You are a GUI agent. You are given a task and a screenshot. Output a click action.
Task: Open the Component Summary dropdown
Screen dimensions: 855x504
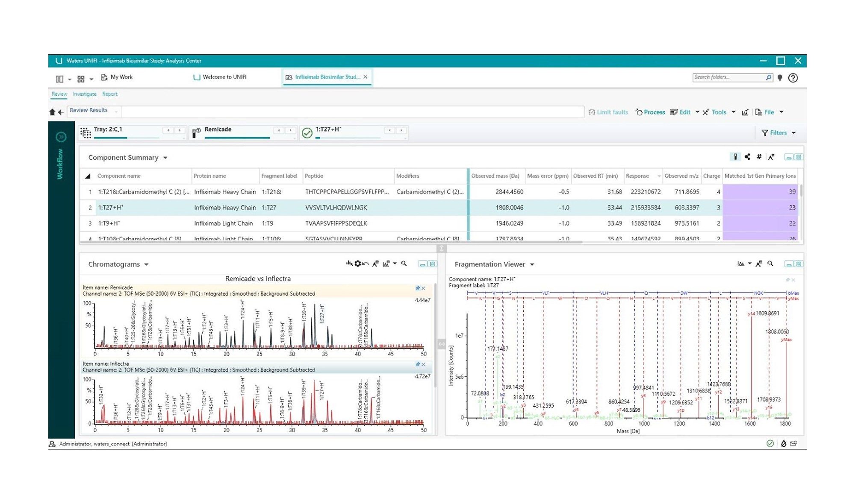(x=165, y=158)
